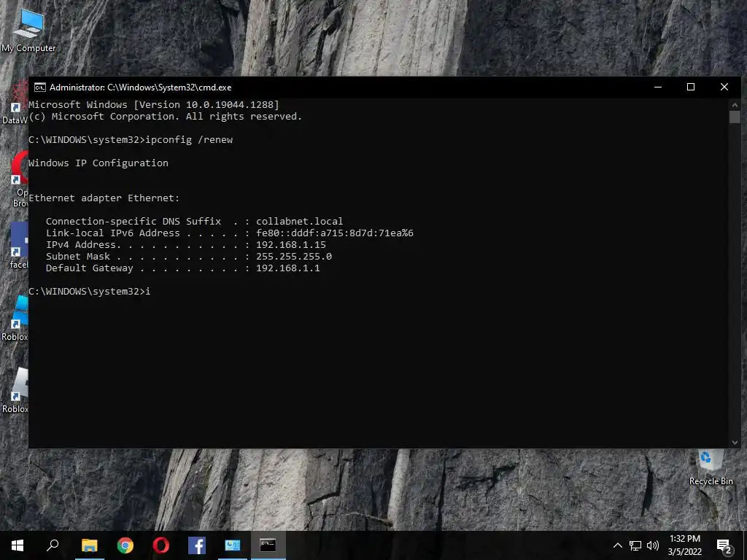Click the scroll up arrow in cmd window
Viewport: 747px width, 560px height.
pos(735,105)
